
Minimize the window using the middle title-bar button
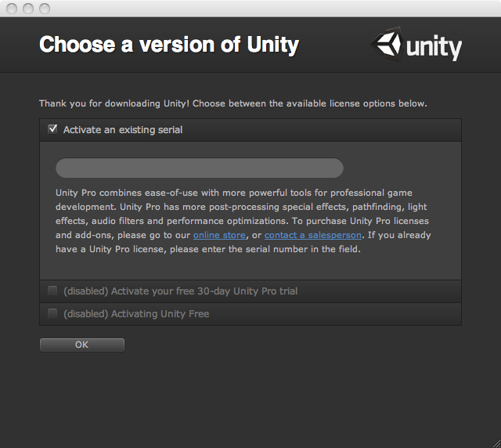pyautogui.click(x=28, y=9)
